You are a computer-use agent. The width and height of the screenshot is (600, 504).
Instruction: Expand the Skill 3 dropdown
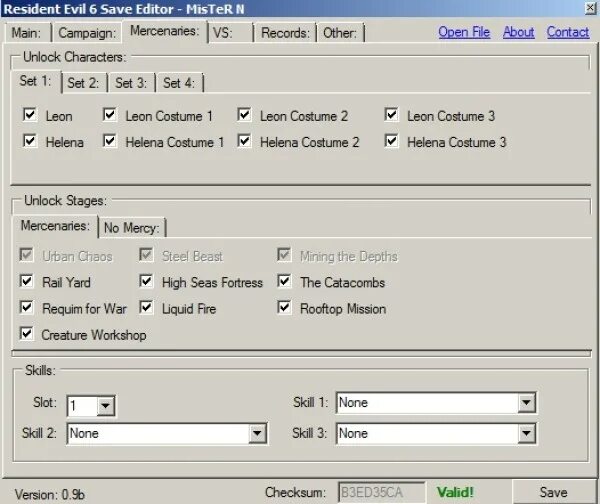pos(526,434)
